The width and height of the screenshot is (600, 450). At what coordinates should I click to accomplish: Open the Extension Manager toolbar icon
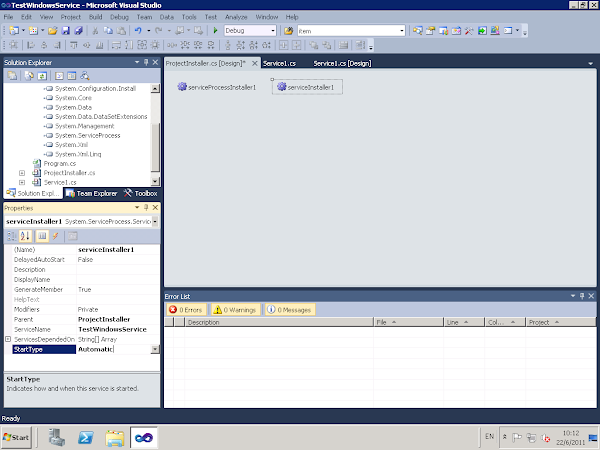pos(495,31)
